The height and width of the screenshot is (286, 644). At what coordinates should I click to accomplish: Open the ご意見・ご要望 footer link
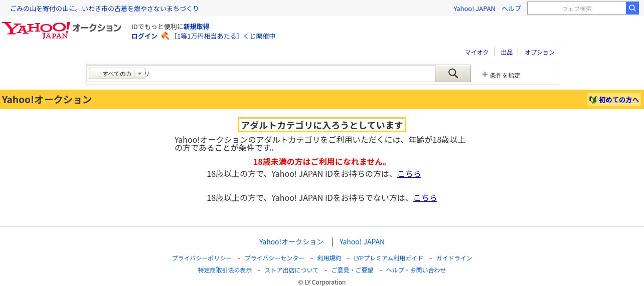click(353, 270)
